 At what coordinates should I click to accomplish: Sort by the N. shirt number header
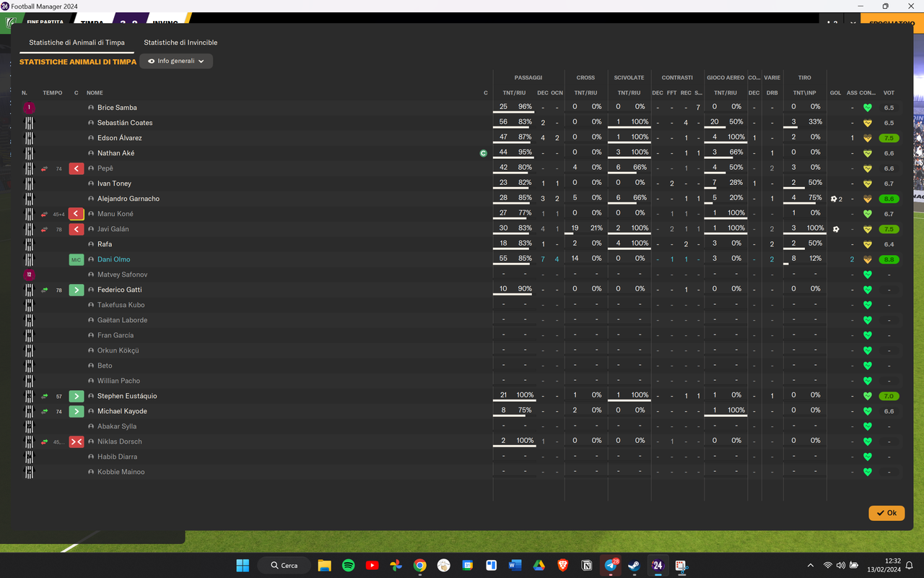[25, 93]
